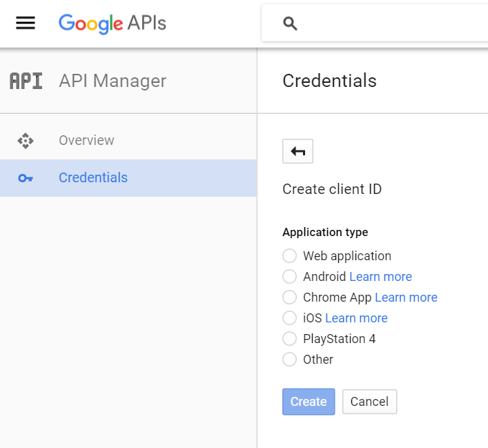
Task: Select PlayStation 4 application type
Action: click(x=289, y=339)
